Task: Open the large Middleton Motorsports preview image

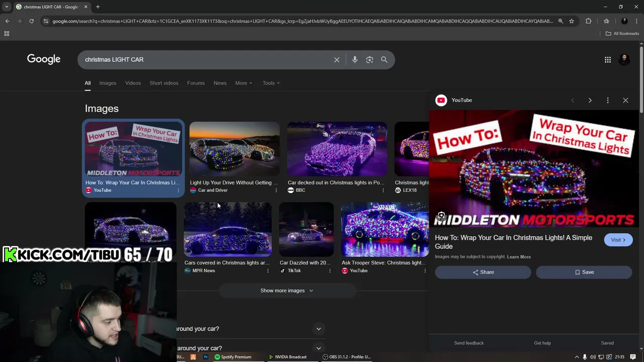Action: tap(534, 169)
